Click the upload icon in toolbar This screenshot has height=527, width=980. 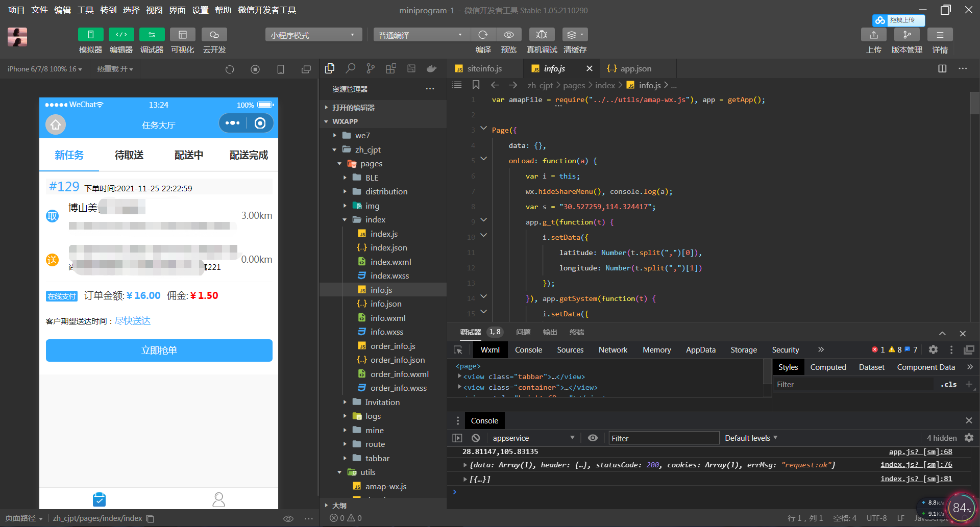tap(874, 35)
